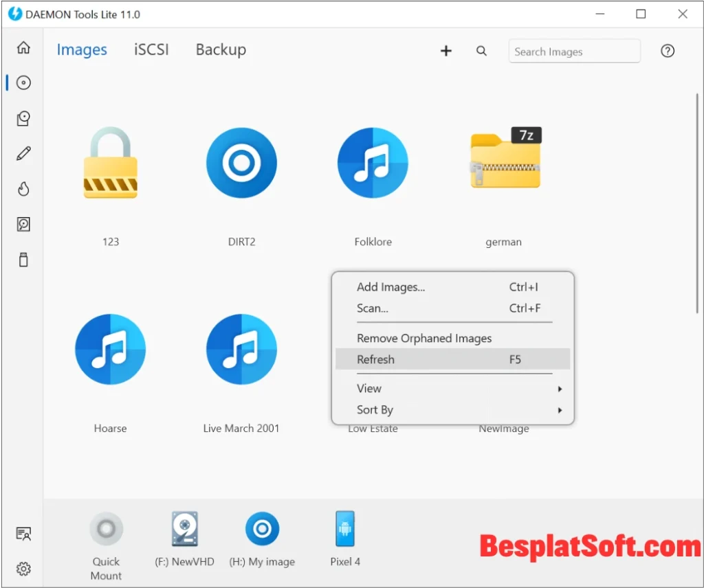Open Settings via the gear icon
The height and width of the screenshot is (588, 704).
click(x=23, y=569)
